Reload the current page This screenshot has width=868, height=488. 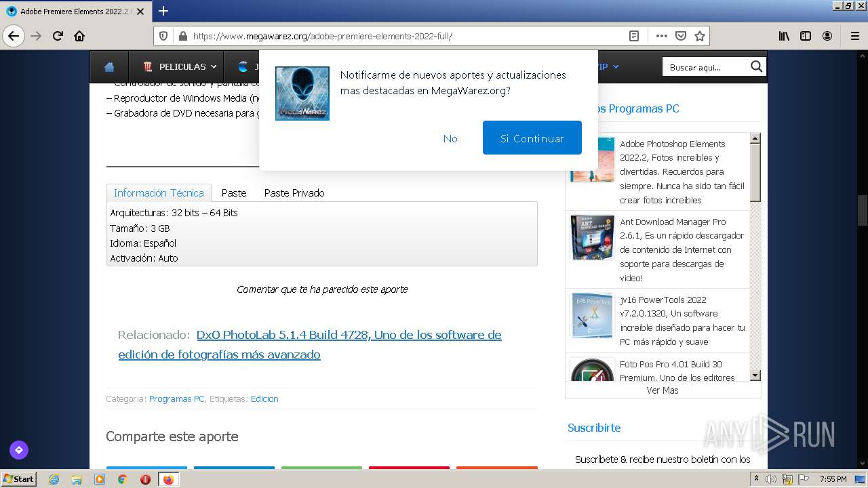(x=58, y=36)
